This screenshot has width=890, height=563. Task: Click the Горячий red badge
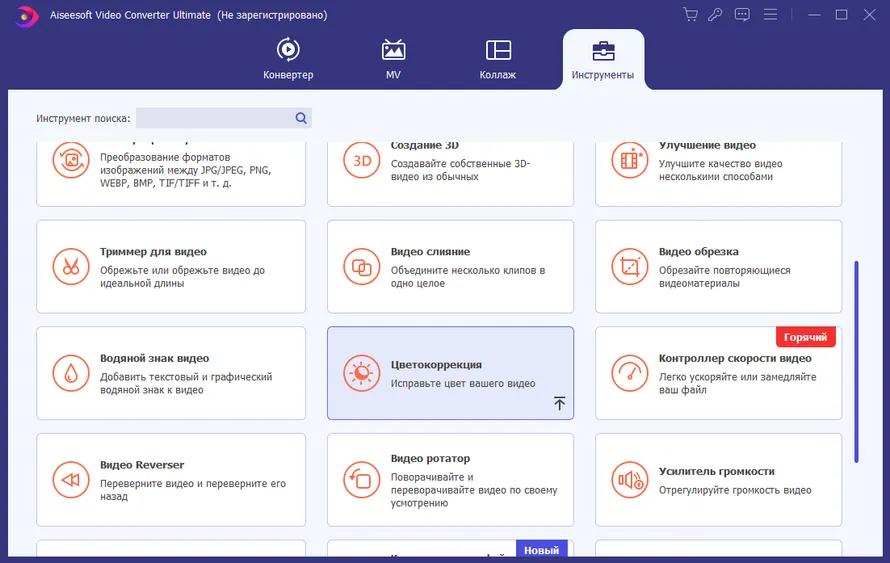click(805, 337)
